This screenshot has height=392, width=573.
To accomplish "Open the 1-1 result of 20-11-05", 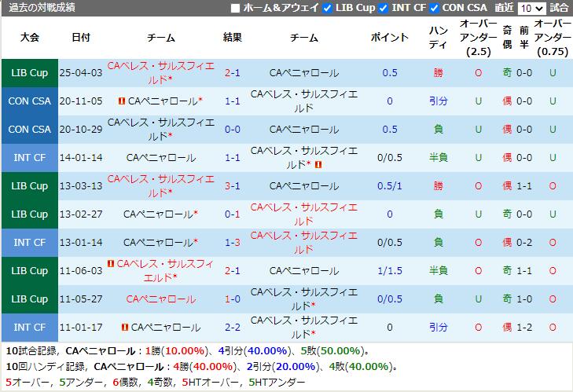I will (x=233, y=101).
